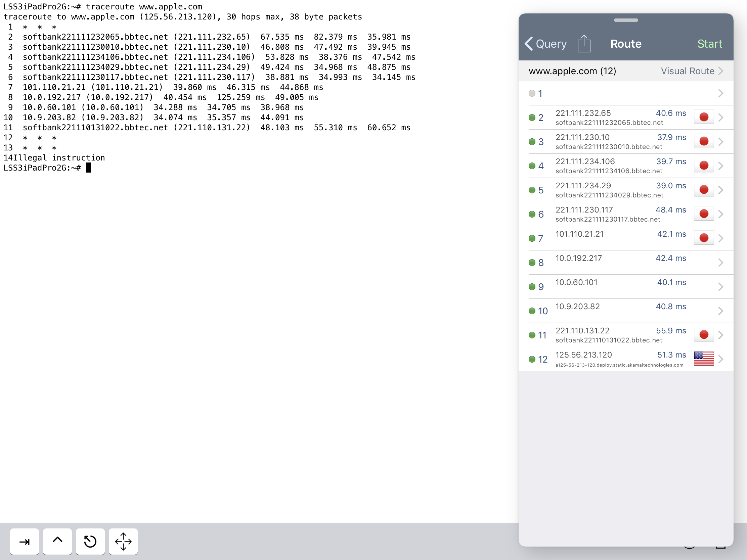
Task: Tap the Japan flag on hop 4
Action: (x=704, y=166)
